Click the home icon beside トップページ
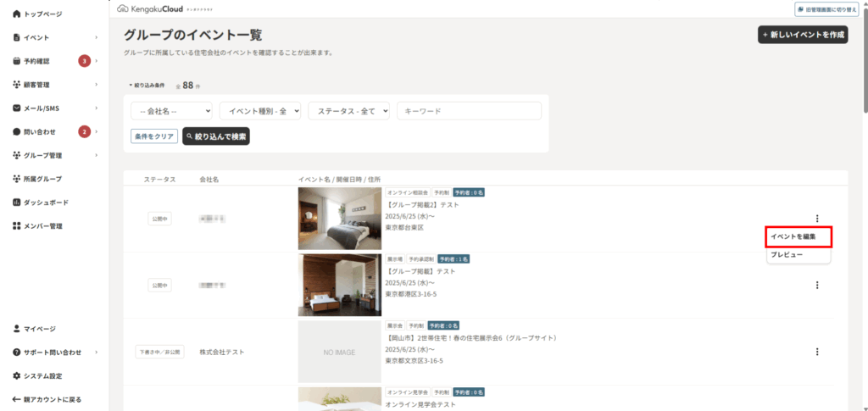This screenshot has height=411, width=868. coord(16,14)
